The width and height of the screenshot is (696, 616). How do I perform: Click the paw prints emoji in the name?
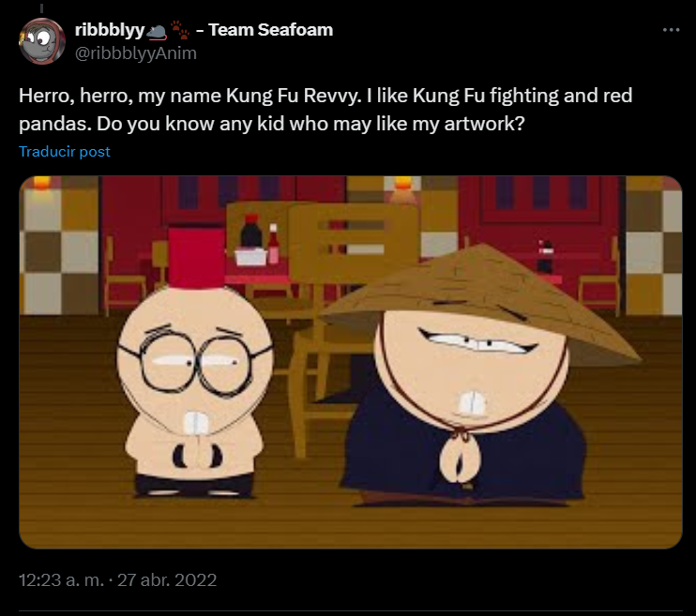click(180, 30)
